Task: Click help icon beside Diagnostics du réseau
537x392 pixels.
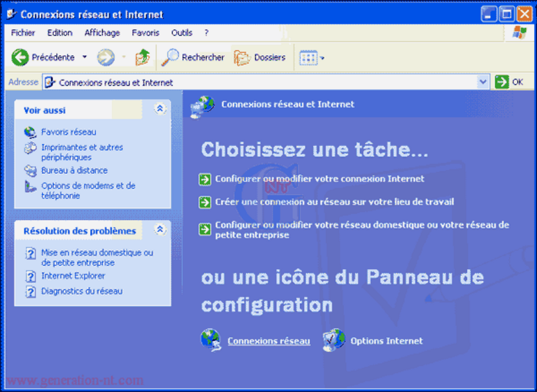Action: (31, 291)
